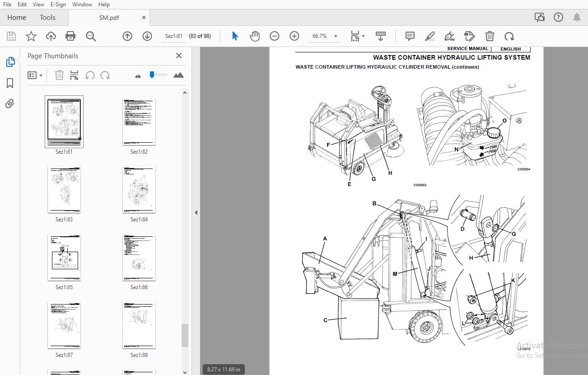Screen dimensions: 588x375
Task: Rotate pages counterclockwise in panel
Action: pos(90,75)
